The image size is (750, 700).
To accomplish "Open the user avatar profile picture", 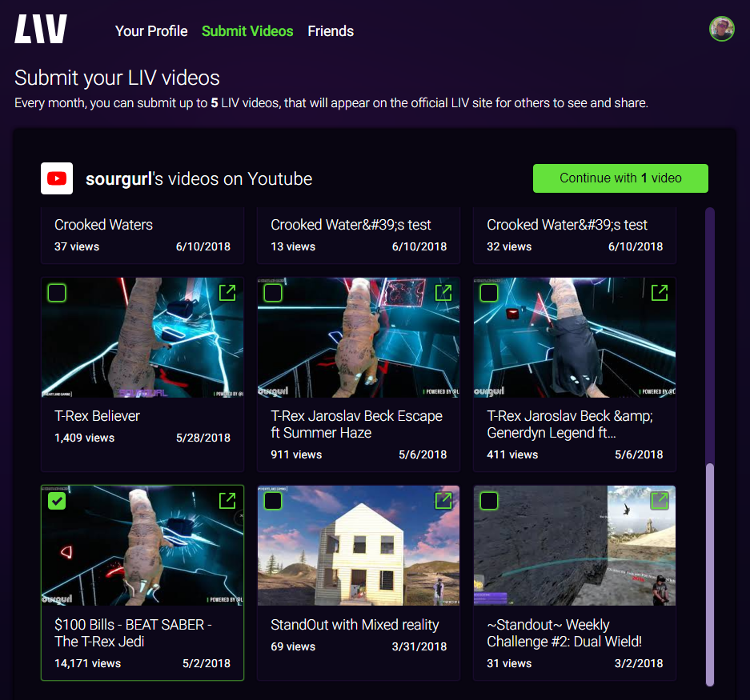I will pos(721,29).
